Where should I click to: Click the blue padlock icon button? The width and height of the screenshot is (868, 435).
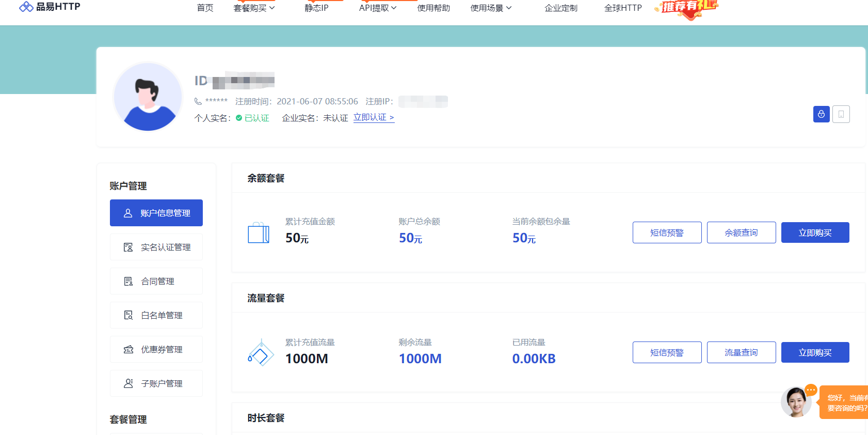coord(821,114)
